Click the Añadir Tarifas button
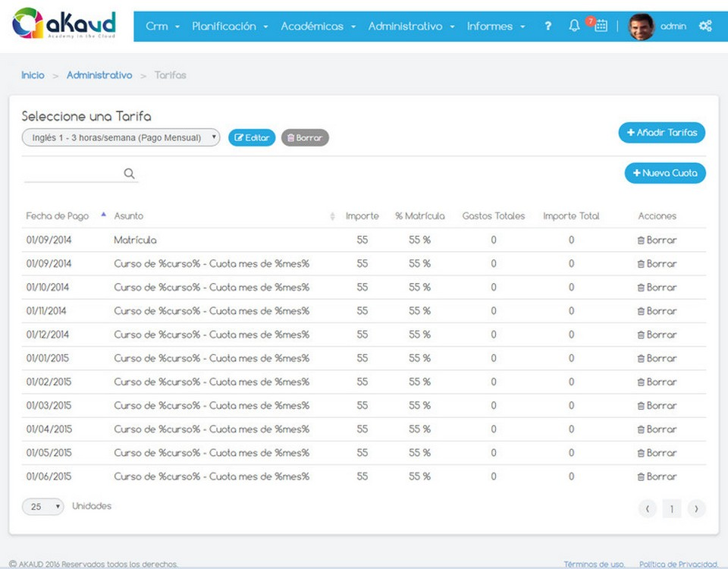The height and width of the screenshot is (569, 728). (x=662, y=133)
